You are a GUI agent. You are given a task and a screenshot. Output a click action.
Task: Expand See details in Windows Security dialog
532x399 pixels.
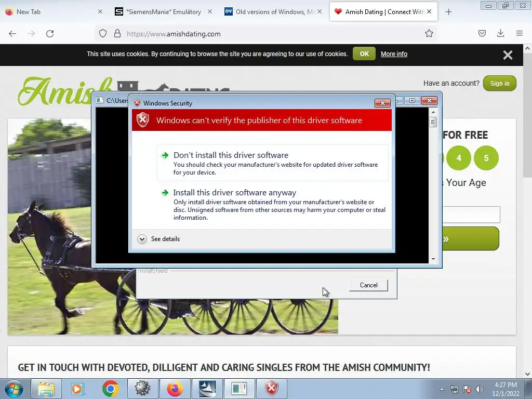[x=158, y=239]
